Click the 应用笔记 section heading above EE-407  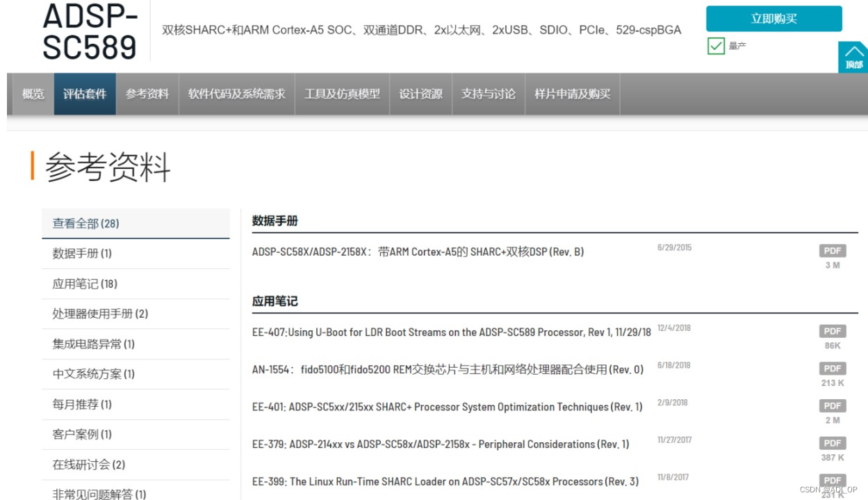(275, 302)
